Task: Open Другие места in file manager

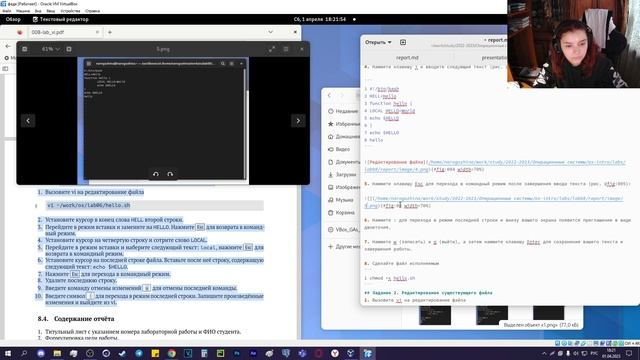Action: 343,246
